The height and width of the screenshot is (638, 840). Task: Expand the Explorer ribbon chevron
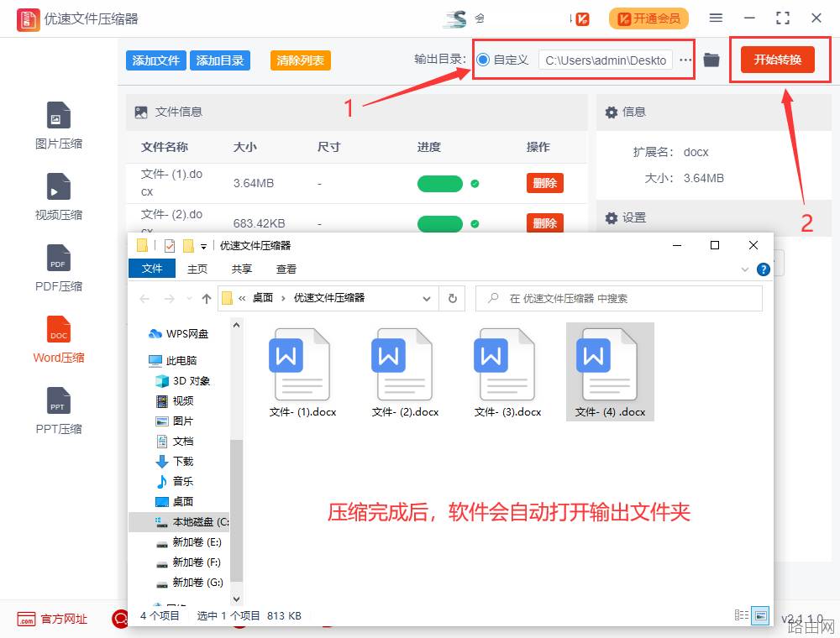point(744,269)
